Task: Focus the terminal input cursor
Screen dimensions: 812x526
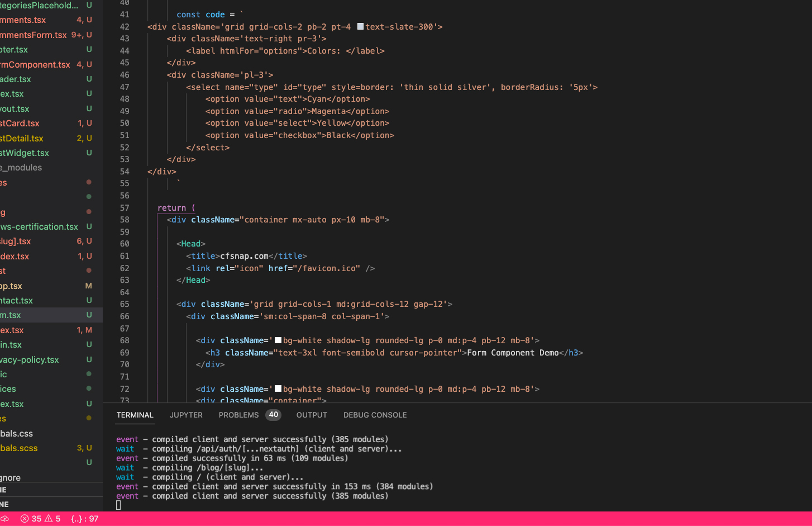Action: (118, 505)
